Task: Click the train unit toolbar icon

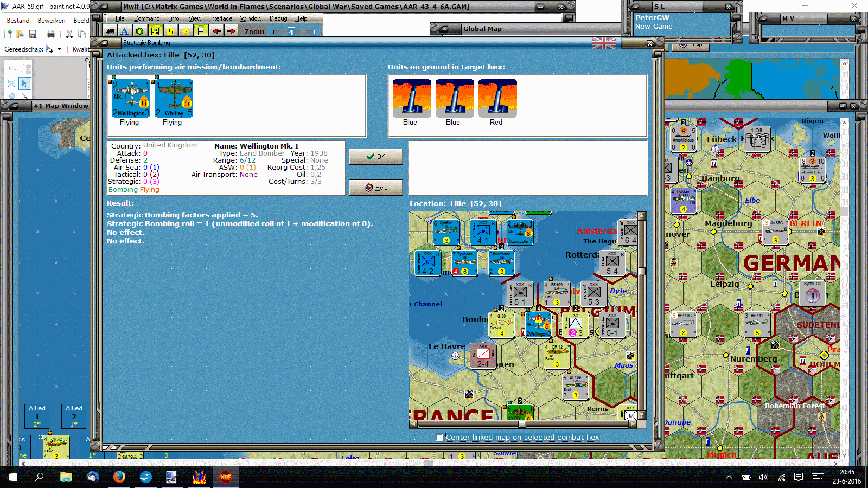Action: click(x=111, y=31)
